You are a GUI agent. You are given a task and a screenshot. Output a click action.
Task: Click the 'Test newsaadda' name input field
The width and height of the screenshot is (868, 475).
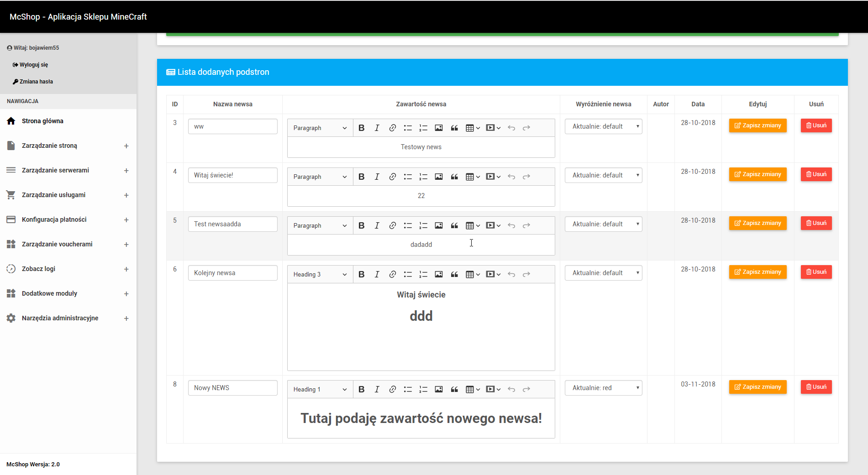[x=232, y=224]
